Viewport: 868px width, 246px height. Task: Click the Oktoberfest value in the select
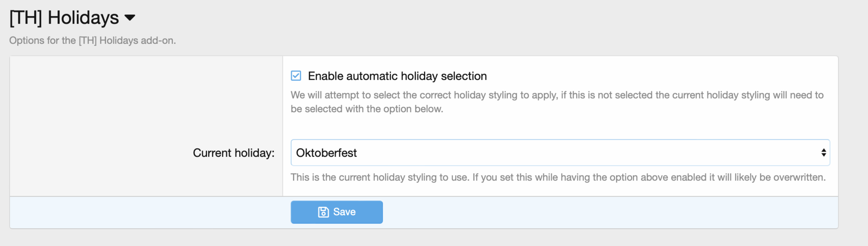(326, 153)
